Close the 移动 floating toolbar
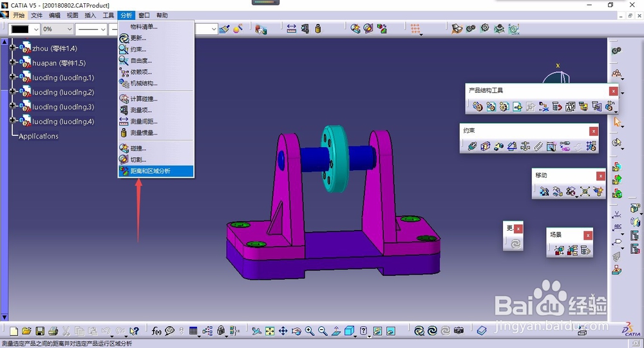644x348 pixels. tap(600, 176)
